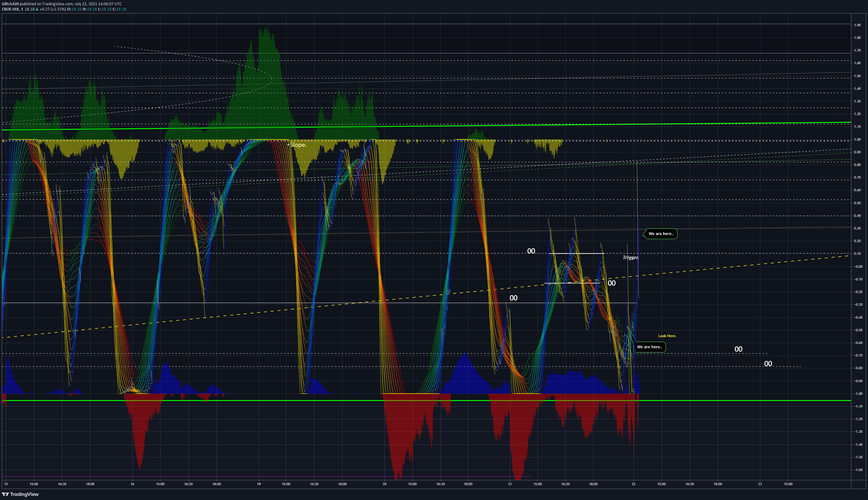Click the date label 20 on time axis
868x500 pixels.
click(x=384, y=484)
